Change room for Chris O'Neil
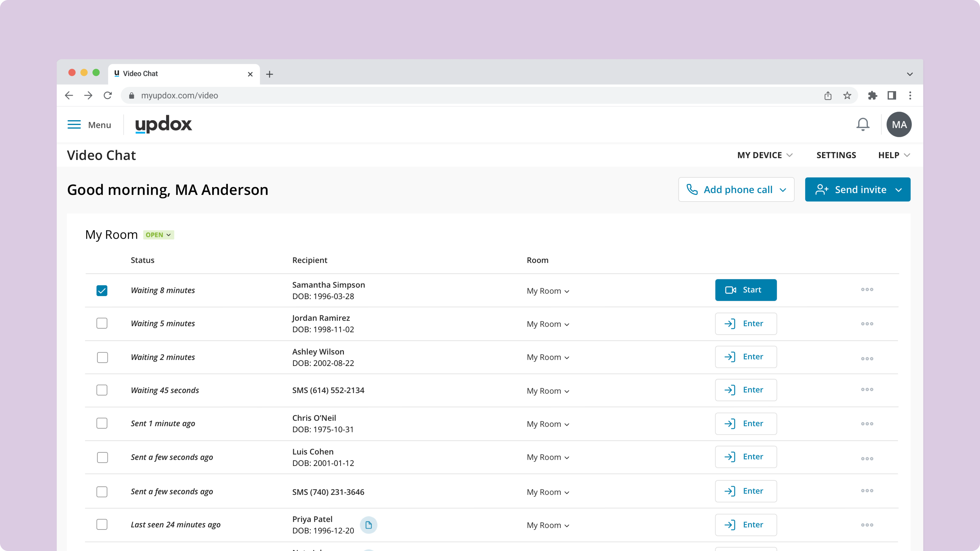This screenshot has height=551, width=980. point(548,424)
